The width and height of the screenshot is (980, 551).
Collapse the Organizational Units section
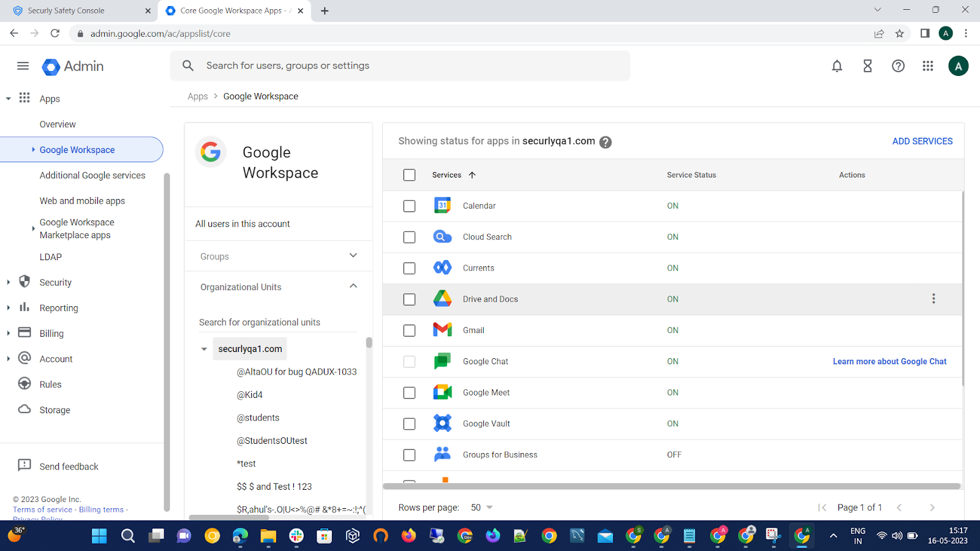[x=353, y=287]
